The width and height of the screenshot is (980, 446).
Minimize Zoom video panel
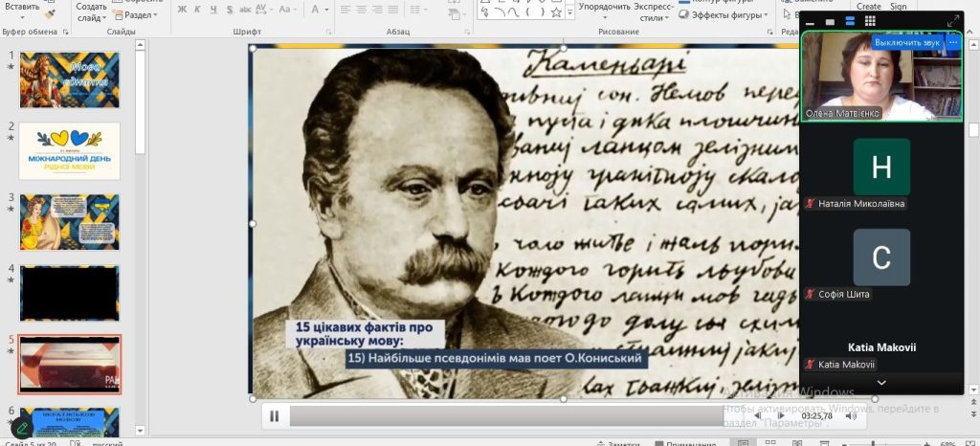(810, 22)
